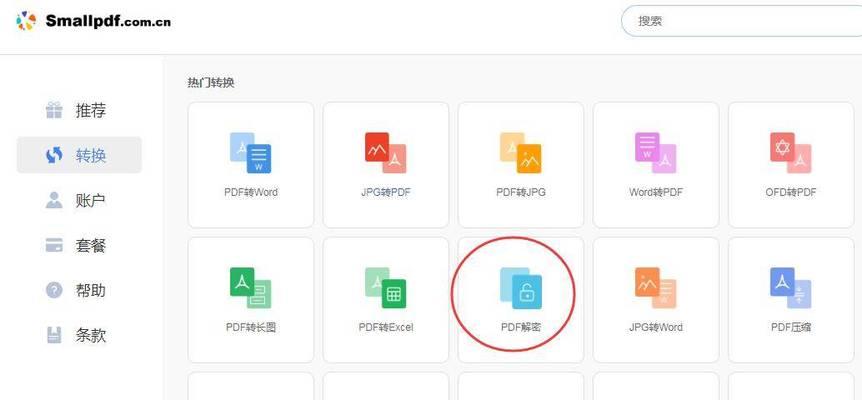Click the 热门转换 section heading

(x=211, y=83)
